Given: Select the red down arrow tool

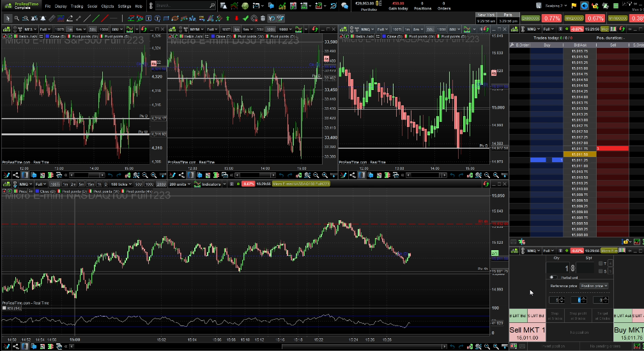Looking at the screenshot, I should [x=236, y=19].
